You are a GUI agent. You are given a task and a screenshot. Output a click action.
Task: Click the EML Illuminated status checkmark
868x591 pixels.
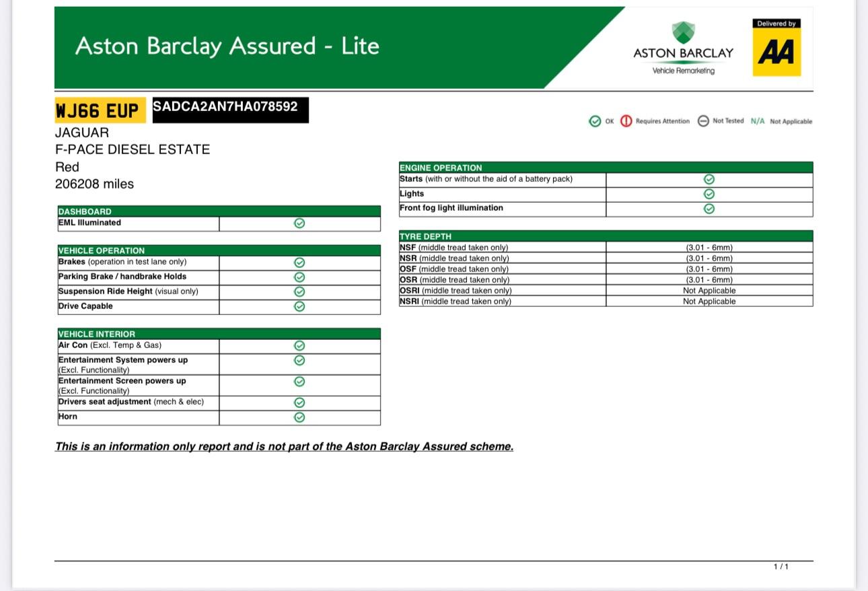pyautogui.click(x=299, y=223)
